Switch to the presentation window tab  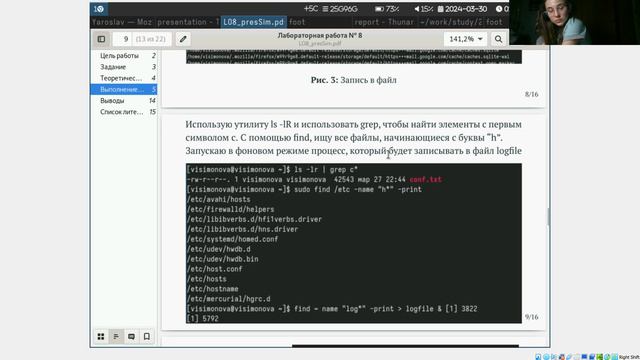click(188, 22)
